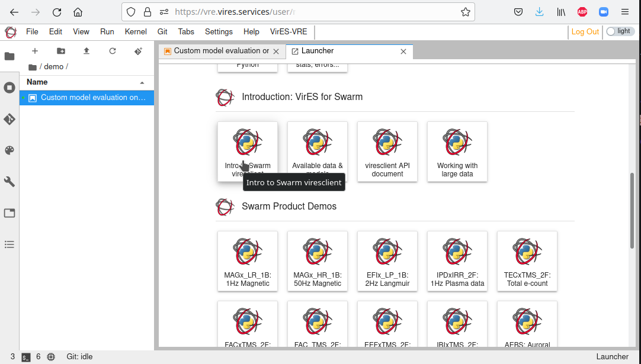Open the Git menu
The width and height of the screenshot is (641, 364).
(162, 32)
